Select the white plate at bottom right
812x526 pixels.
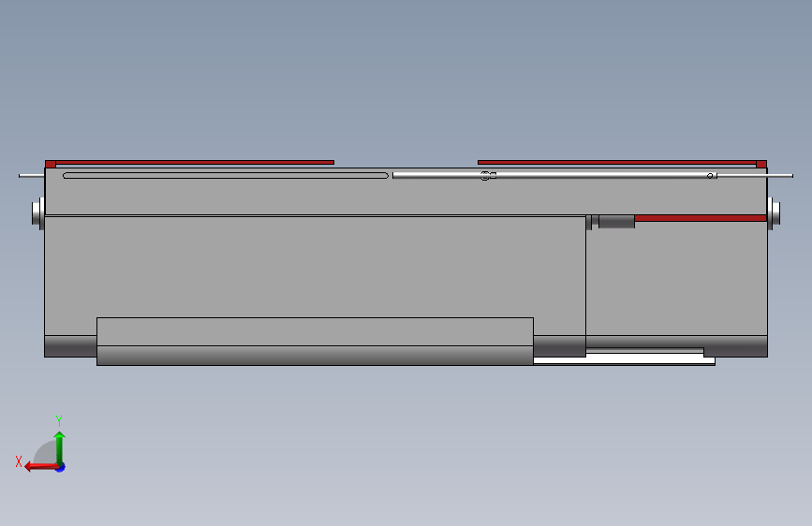[624, 358]
